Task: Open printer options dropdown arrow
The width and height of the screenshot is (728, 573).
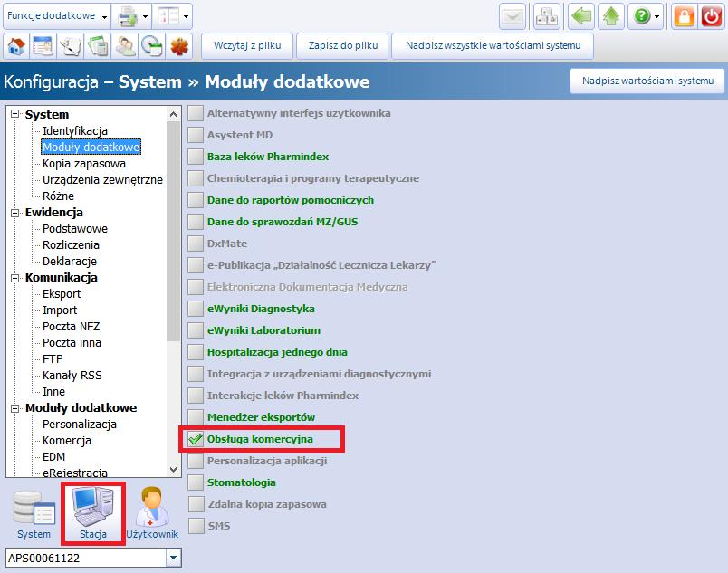Action: coord(145,17)
